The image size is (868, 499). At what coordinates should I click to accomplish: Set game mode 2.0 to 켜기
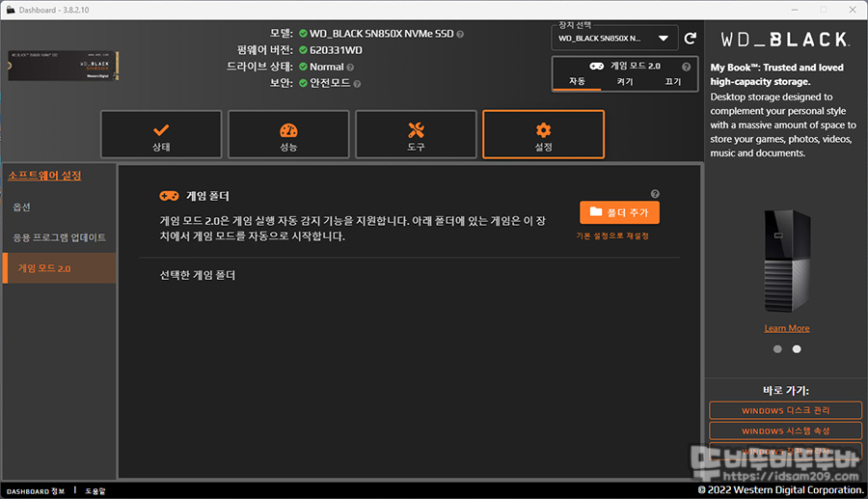624,81
